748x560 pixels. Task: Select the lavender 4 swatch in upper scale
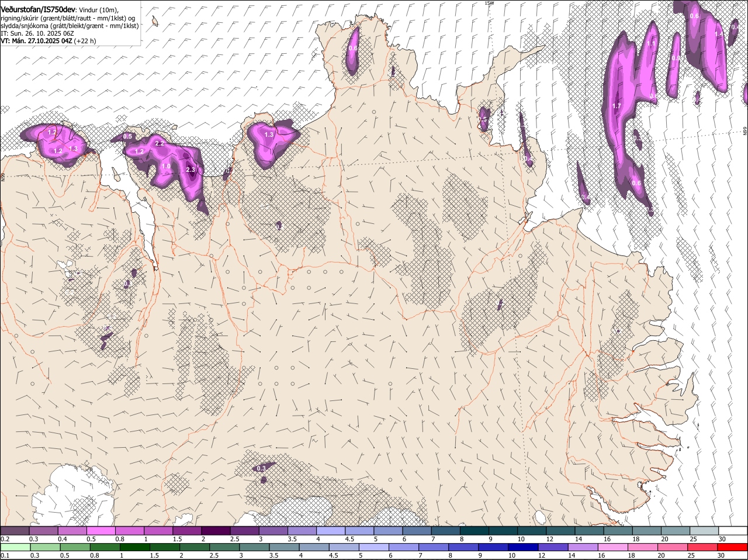(330, 531)
